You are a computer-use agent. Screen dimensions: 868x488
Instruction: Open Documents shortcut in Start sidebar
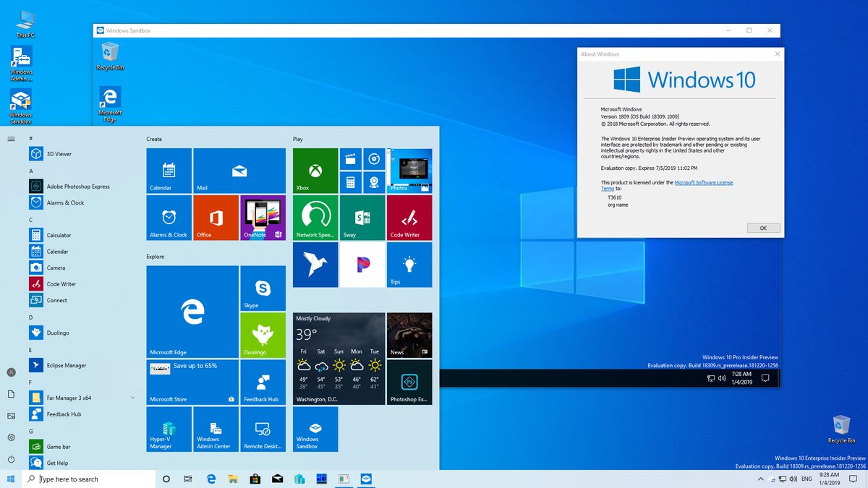click(x=11, y=394)
